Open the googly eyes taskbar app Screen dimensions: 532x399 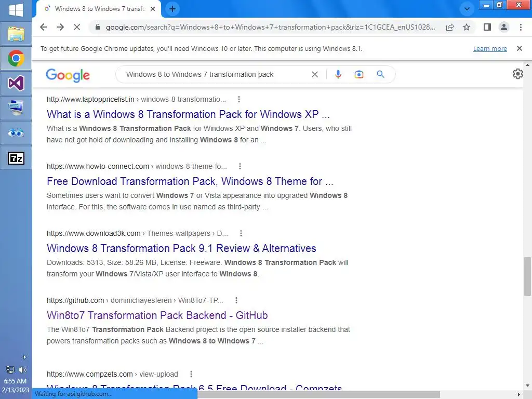pyautogui.click(x=16, y=132)
